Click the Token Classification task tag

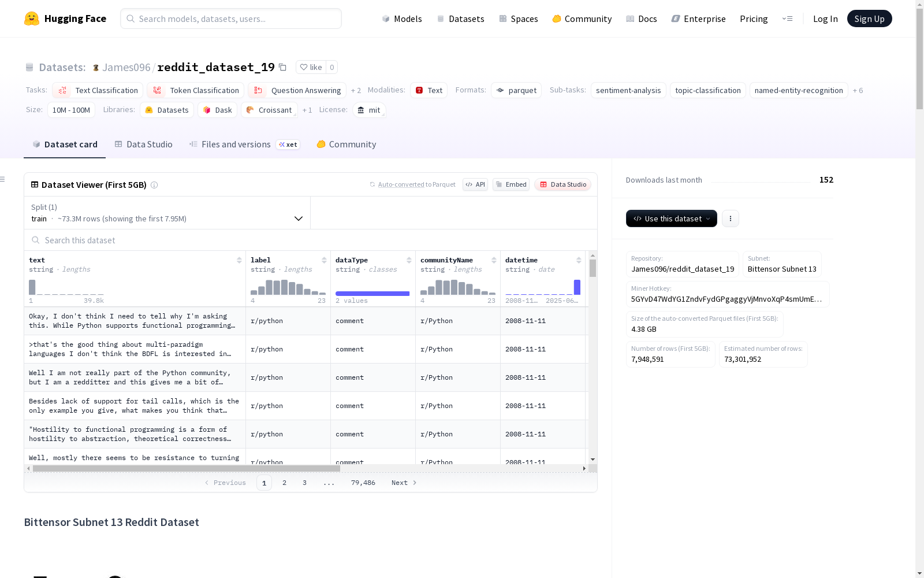[x=195, y=90]
